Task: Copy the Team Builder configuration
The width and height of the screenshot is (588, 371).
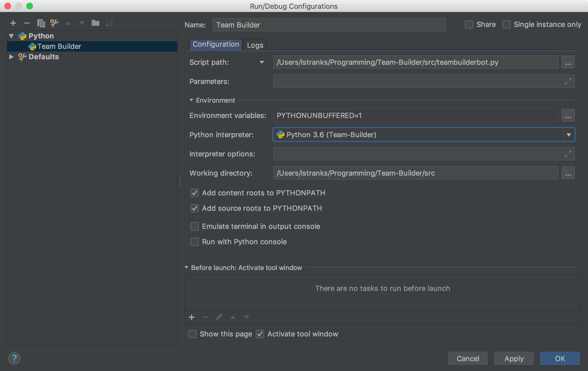Action: [x=41, y=23]
